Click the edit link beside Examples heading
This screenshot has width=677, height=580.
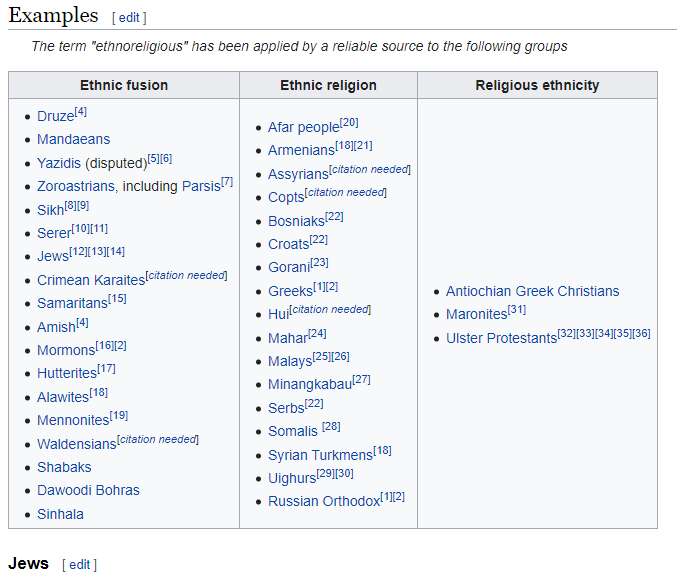[x=129, y=18]
